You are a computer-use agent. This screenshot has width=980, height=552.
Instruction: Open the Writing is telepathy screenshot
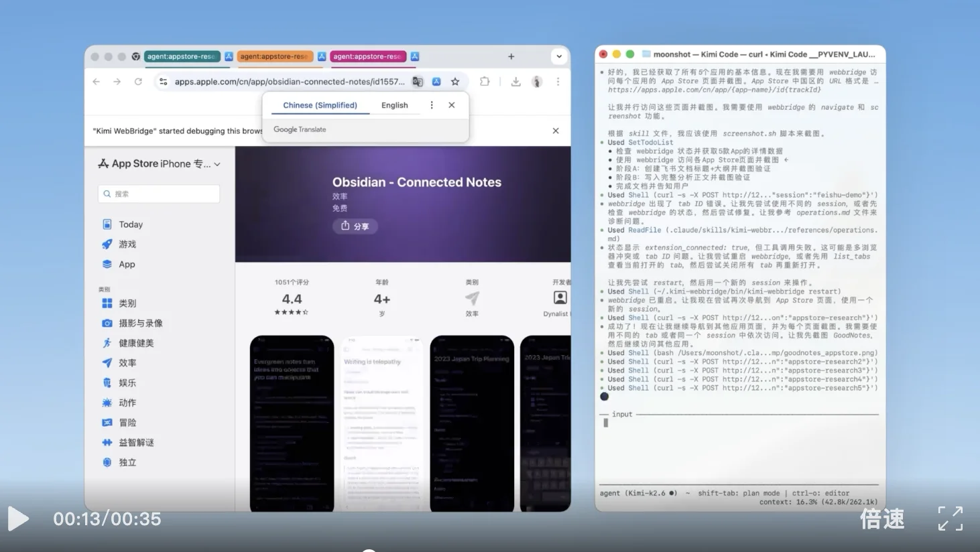[x=382, y=423]
